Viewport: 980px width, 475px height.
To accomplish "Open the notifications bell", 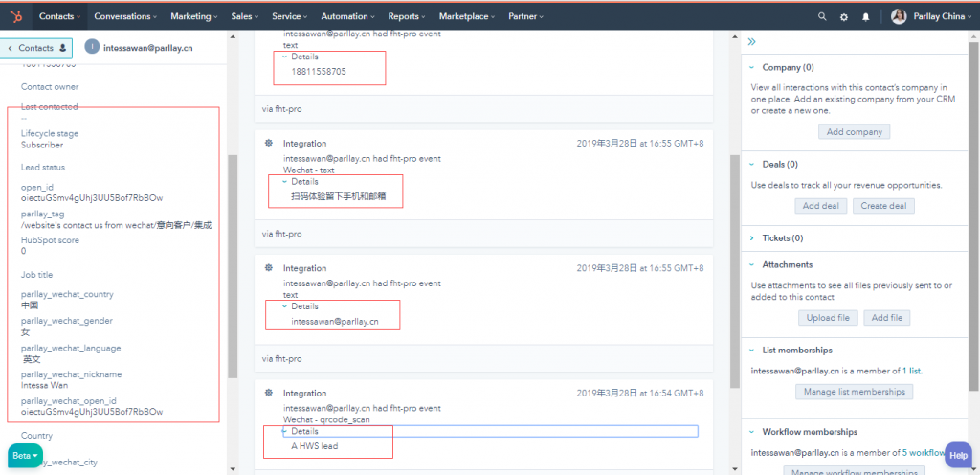I will pos(865,17).
